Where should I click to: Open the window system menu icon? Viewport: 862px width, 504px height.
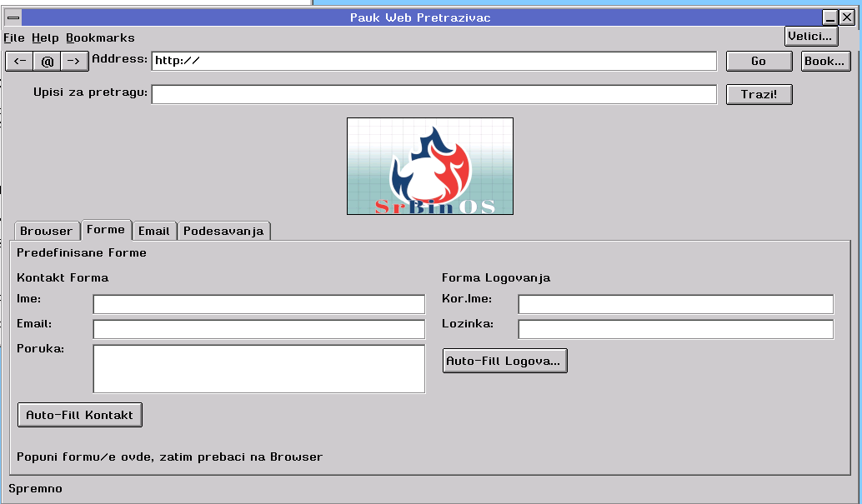click(13, 17)
